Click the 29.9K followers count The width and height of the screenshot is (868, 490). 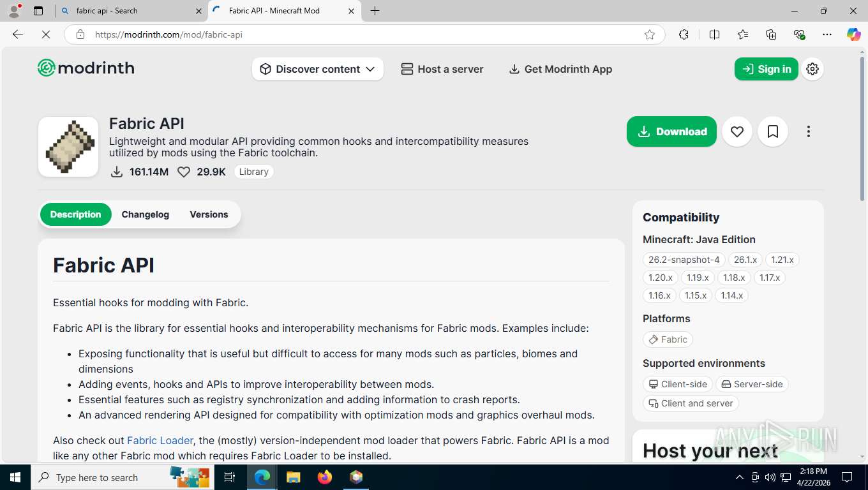202,172
